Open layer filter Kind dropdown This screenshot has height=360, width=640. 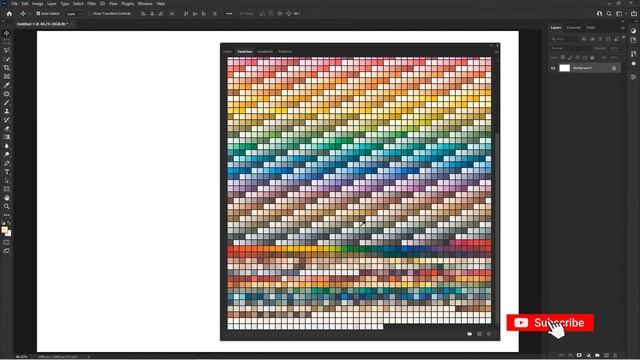coord(565,39)
